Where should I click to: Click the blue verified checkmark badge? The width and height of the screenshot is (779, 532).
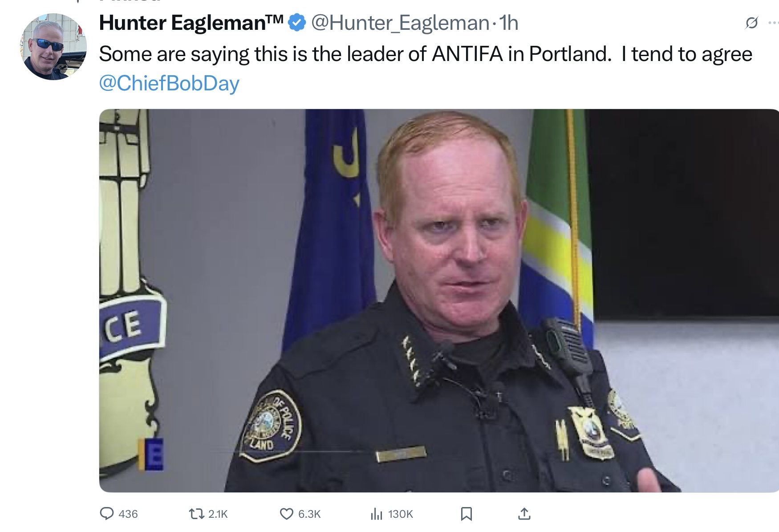tap(297, 23)
